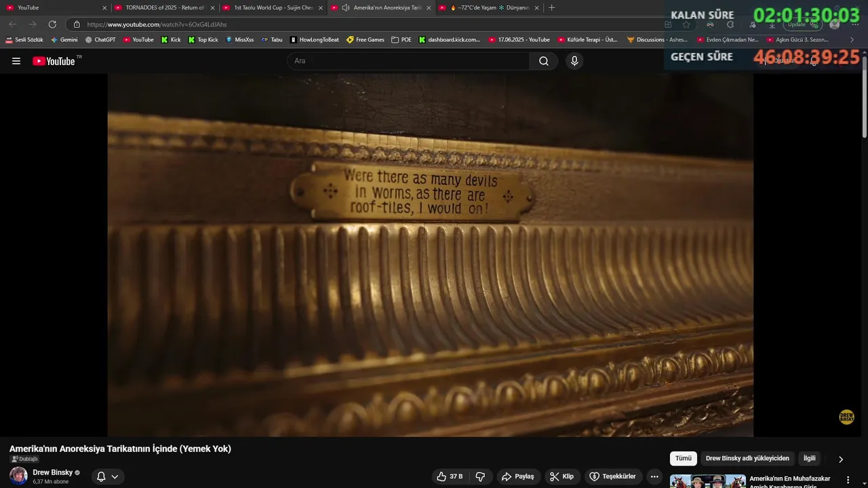Open Drew Binsky channel name link
Screen dimensions: 868x488
pyautogui.click(x=52, y=472)
